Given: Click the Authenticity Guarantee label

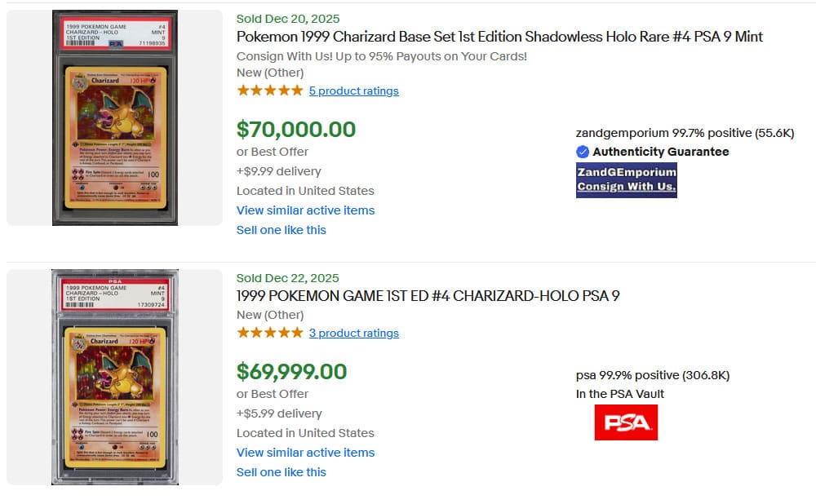Looking at the screenshot, I should (661, 152).
